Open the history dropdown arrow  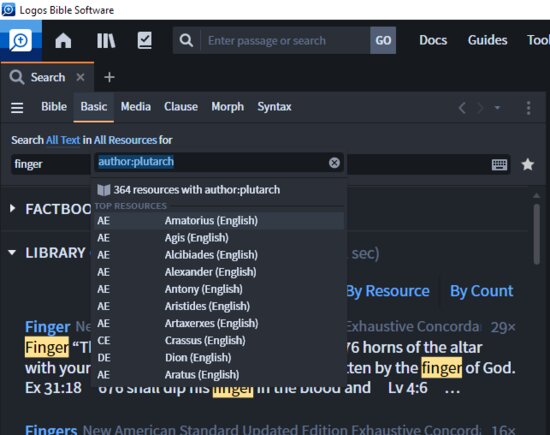tap(497, 108)
